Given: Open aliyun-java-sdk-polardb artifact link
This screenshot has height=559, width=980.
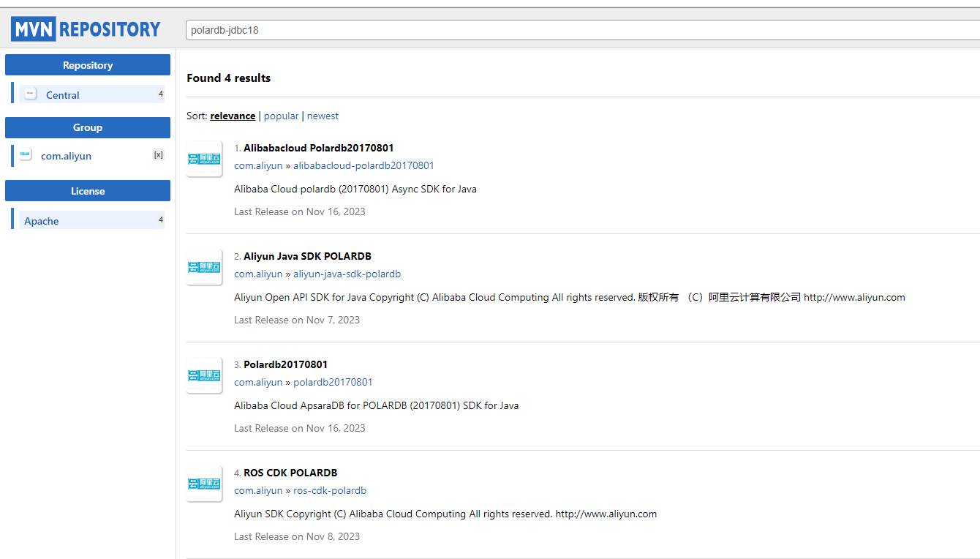Looking at the screenshot, I should (x=347, y=274).
